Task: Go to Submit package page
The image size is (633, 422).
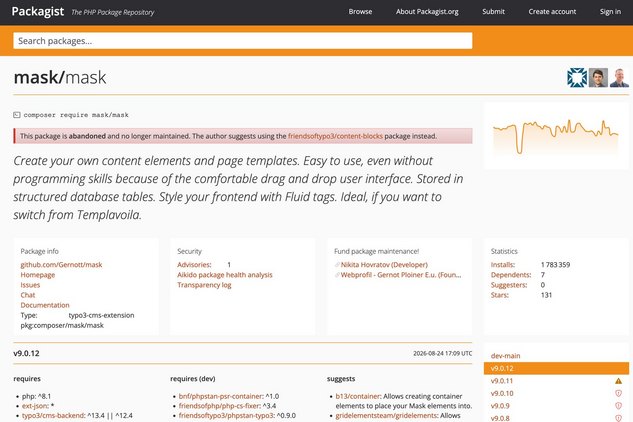Action: (493, 12)
